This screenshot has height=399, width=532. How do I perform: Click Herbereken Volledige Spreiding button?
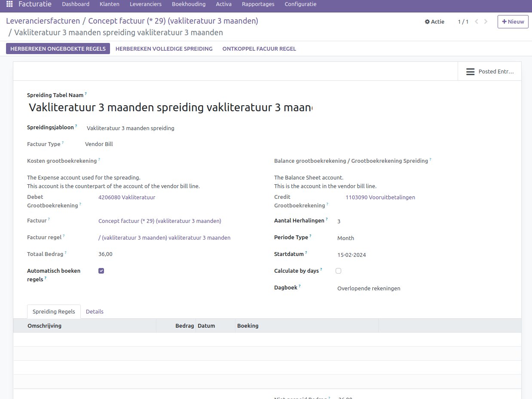click(x=164, y=49)
